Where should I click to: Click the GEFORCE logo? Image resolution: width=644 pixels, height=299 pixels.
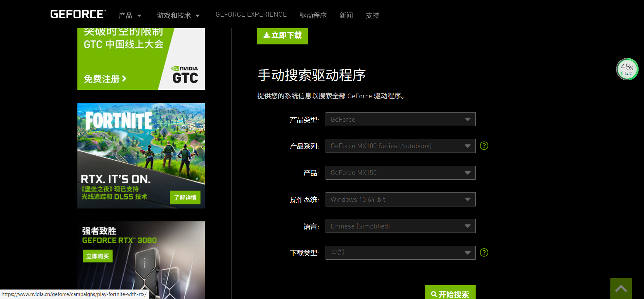(x=78, y=14)
